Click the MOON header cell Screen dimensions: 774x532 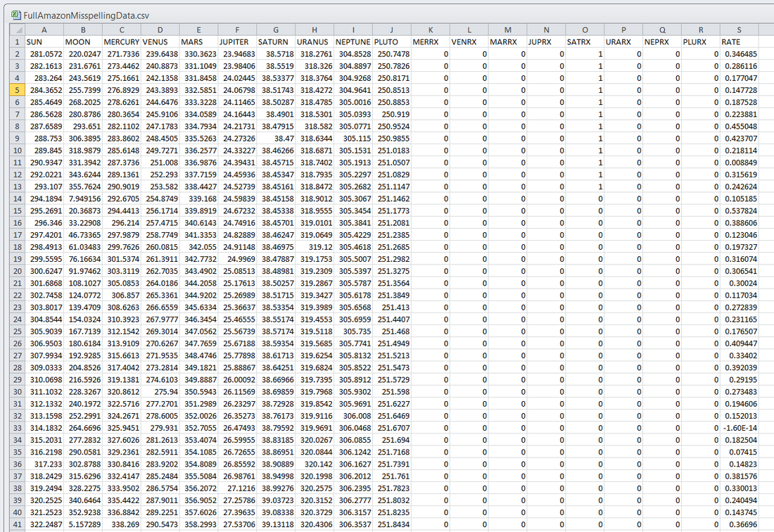coord(82,42)
